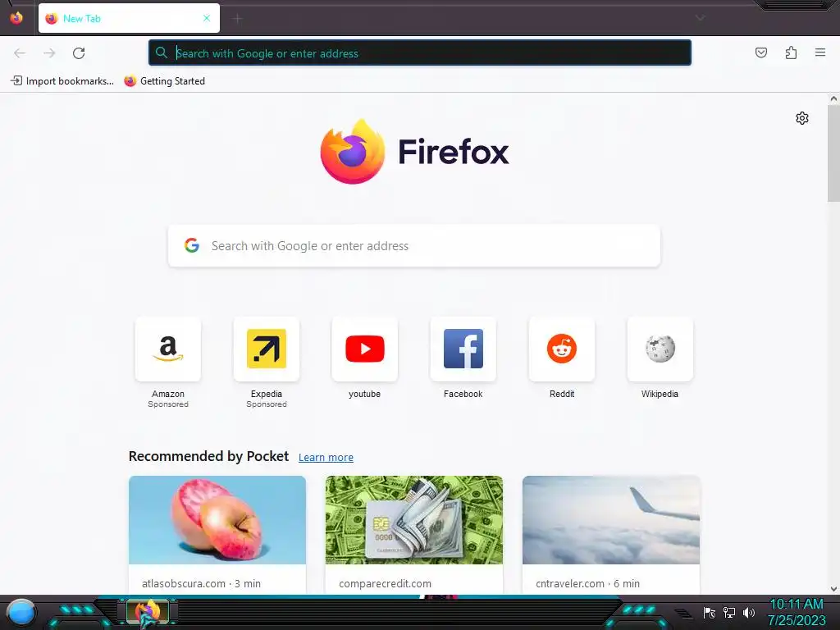
Task: Open the volume speaker tray icon
Action: tap(748, 612)
